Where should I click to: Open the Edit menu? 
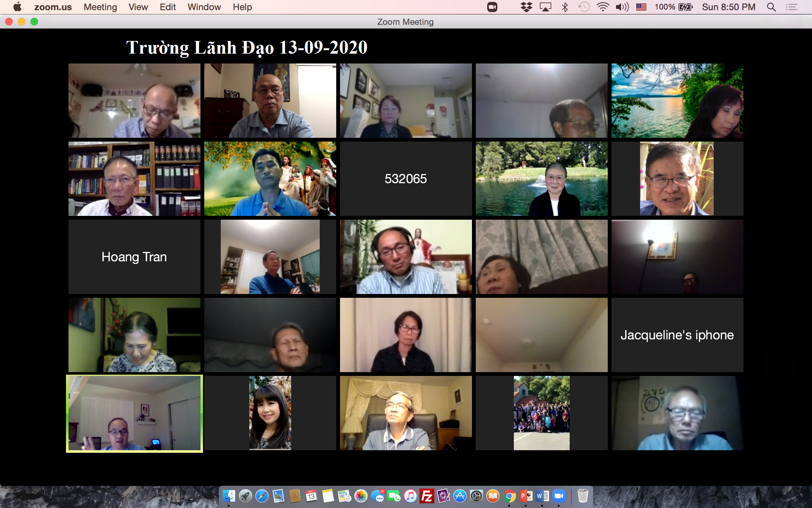168,7
